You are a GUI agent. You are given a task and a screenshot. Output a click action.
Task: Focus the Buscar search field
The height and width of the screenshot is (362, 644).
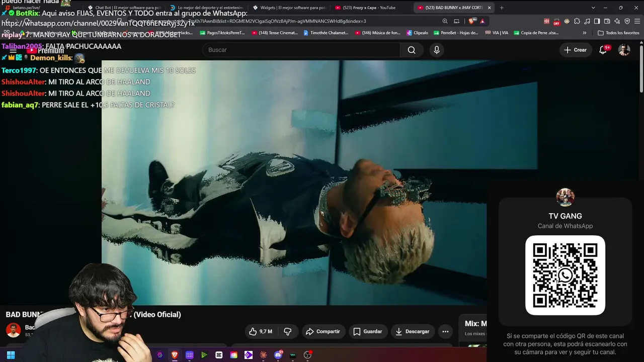tap(301, 50)
